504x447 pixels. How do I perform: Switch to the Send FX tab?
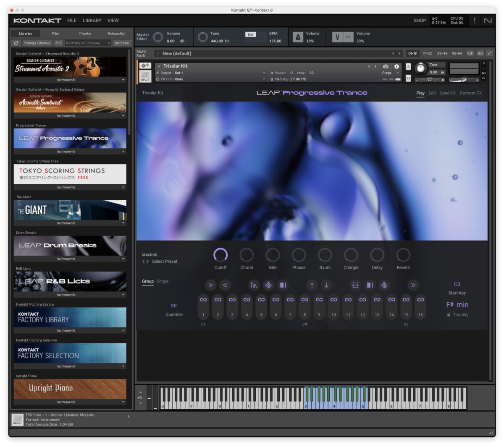click(448, 93)
